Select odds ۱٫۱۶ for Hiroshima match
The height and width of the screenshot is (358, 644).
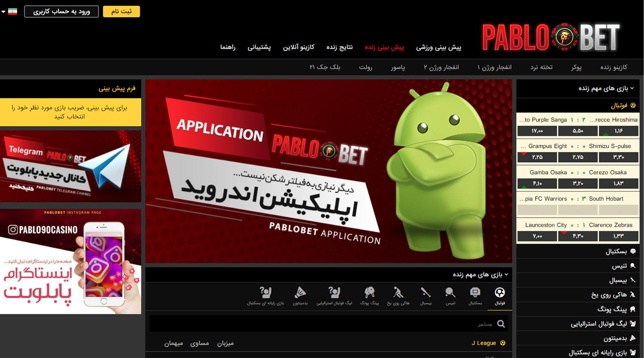click(x=619, y=131)
